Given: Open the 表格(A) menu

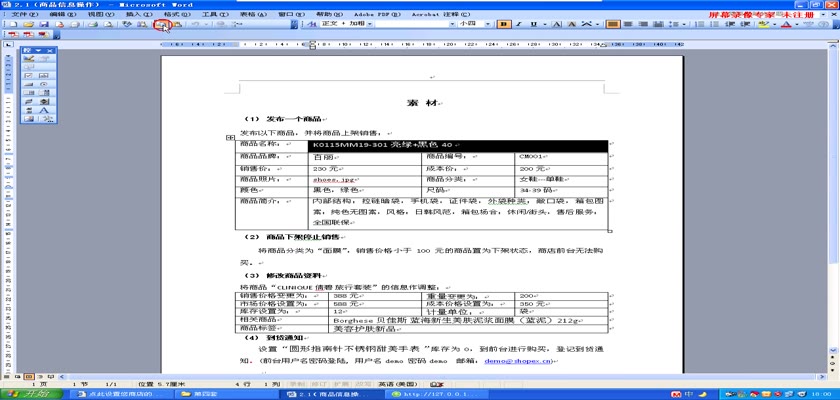Looking at the screenshot, I should tap(254, 14).
